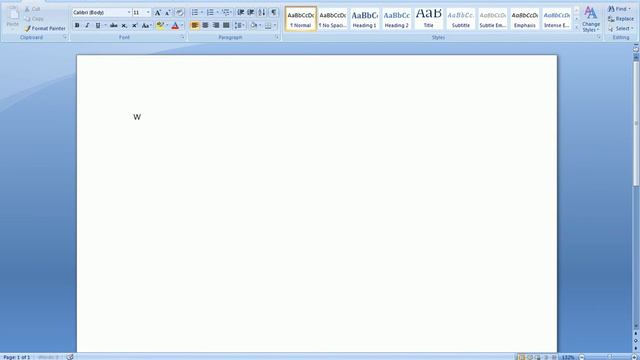The image size is (640, 360).
Task: Click the Borders icon
Action: click(268, 25)
